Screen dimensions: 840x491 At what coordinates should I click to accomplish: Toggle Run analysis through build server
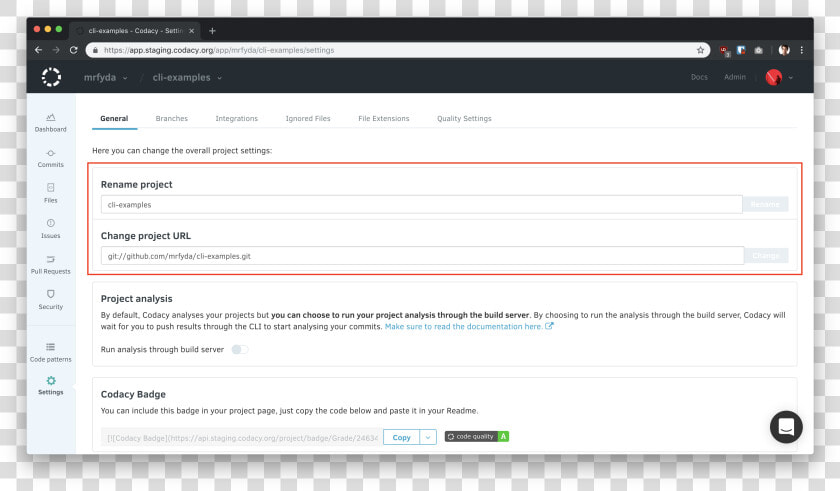point(240,350)
